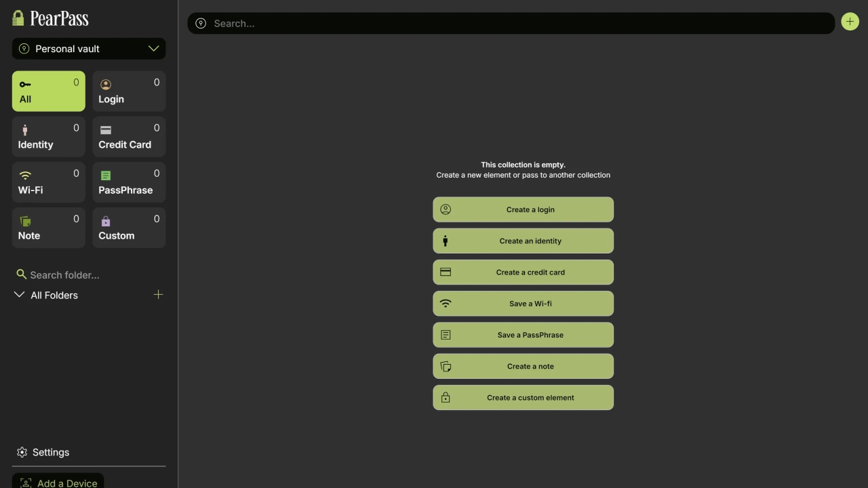Click the vault icon in the search bar
The image size is (868, 488).
point(201,24)
